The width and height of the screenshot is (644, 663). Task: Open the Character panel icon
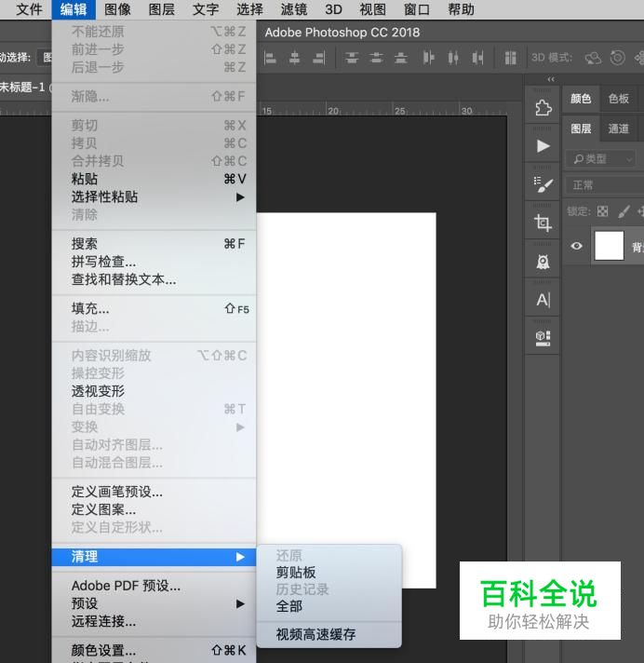543,300
